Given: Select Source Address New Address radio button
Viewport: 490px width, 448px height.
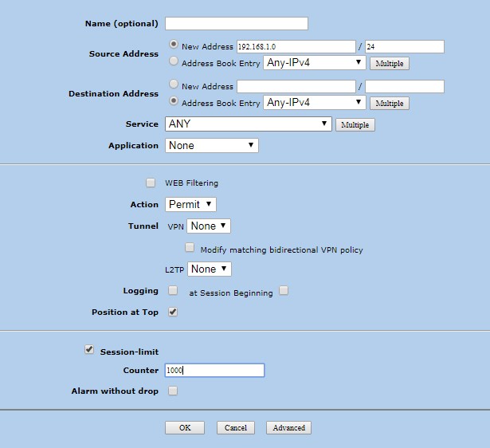Looking at the screenshot, I should tap(174, 44).
